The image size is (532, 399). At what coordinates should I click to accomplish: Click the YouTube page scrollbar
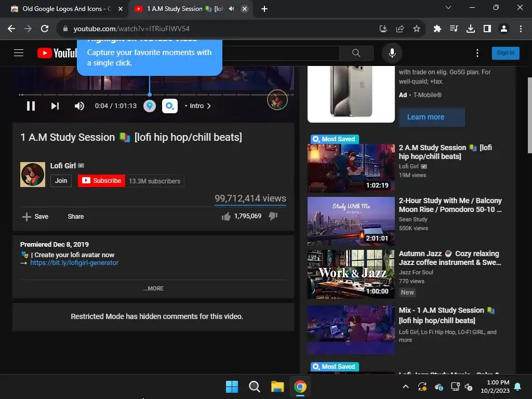[529, 115]
